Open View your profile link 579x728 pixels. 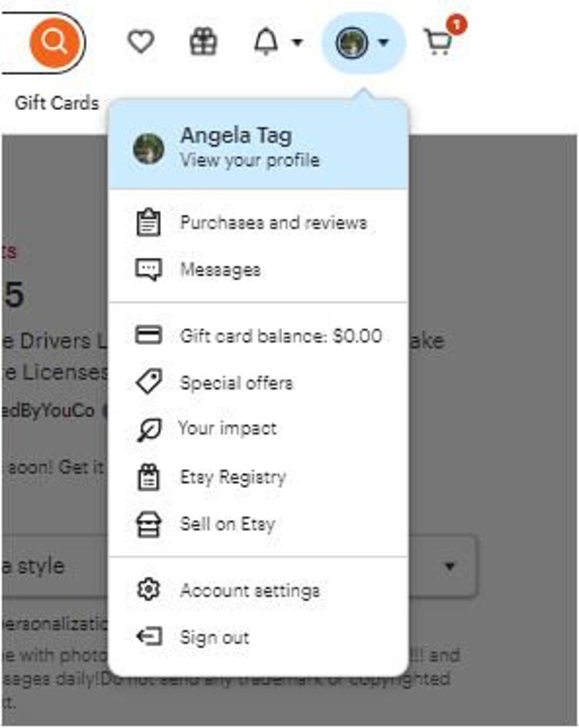tap(250, 160)
